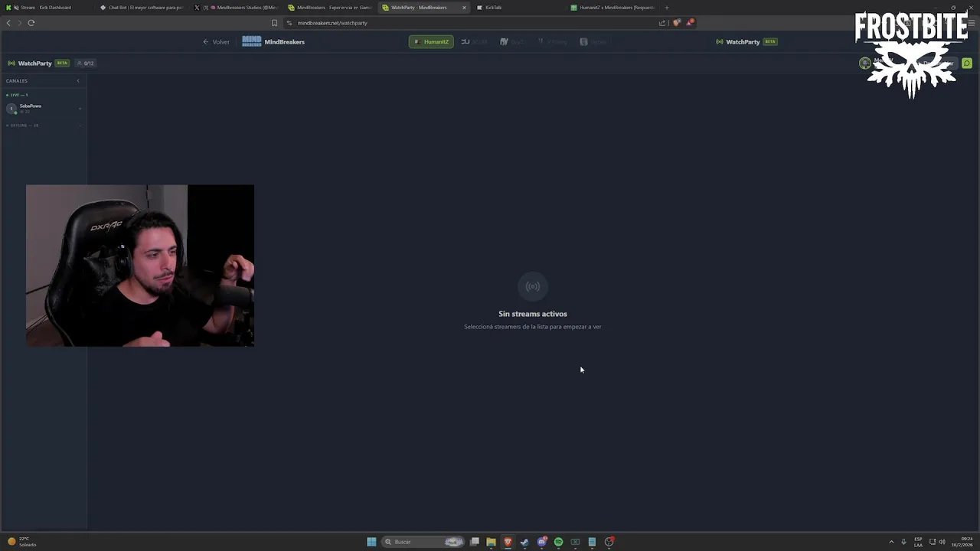980x551 pixels.
Task: Open Brave browser from the taskbar
Action: click(x=508, y=542)
